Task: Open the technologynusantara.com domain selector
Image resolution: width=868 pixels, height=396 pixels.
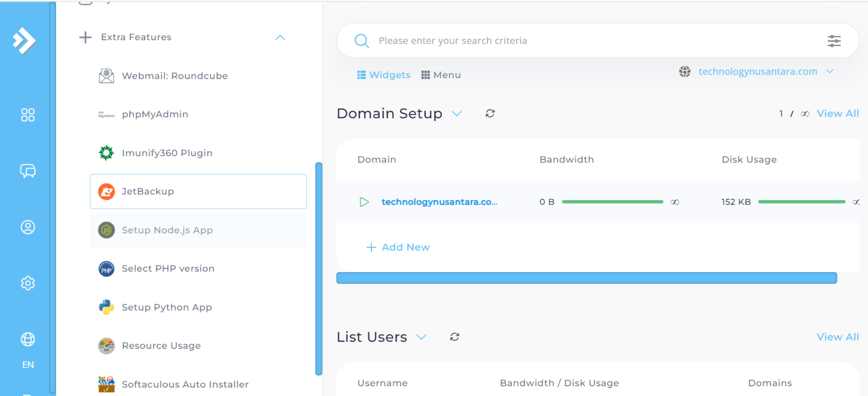Action: pyautogui.click(x=757, y=72)
